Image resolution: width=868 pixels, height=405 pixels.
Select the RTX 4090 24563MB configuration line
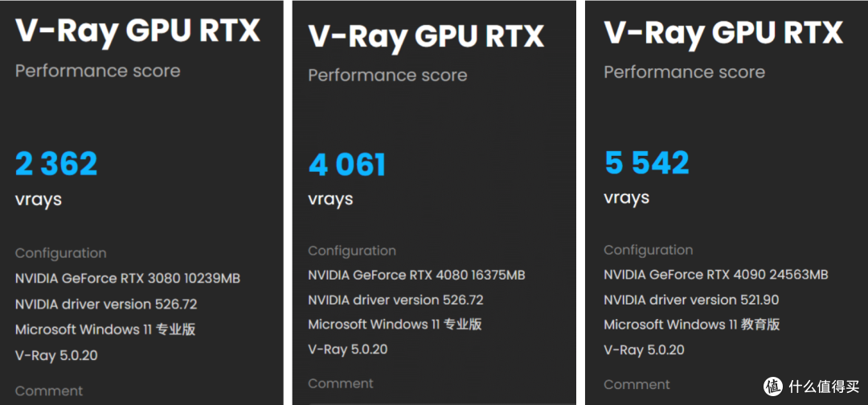715,275
